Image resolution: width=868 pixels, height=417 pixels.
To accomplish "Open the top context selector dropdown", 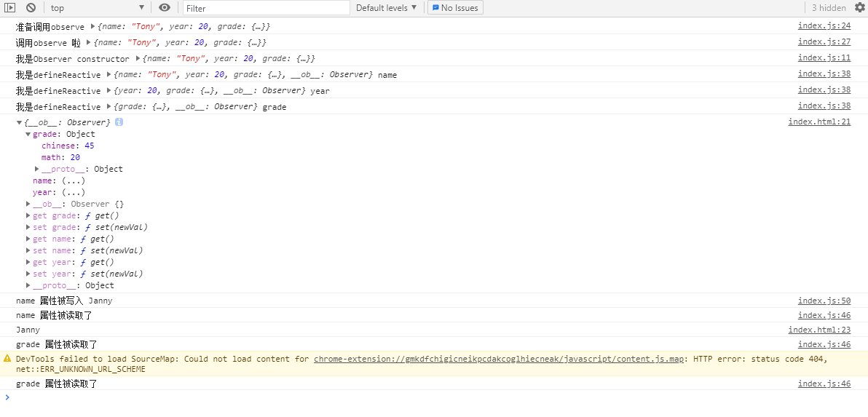I will tap(98, 8).
